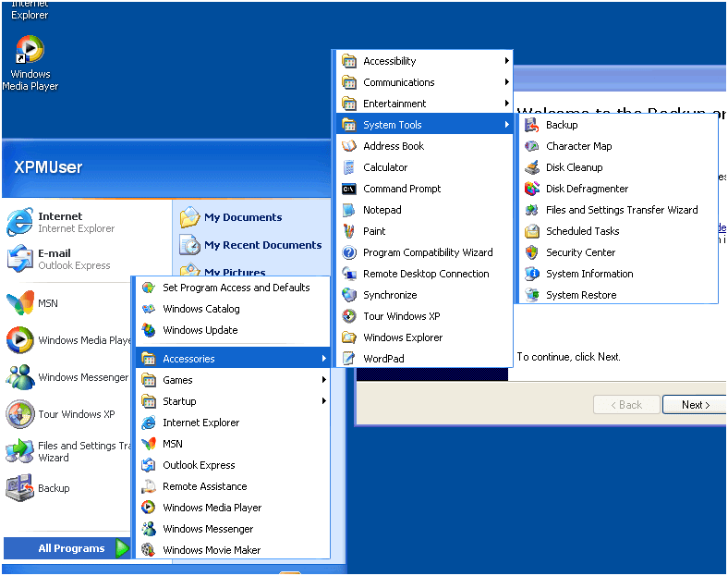Click Internet Explorer in All Programs list
728x576 pixels.
tap(233, 423)
